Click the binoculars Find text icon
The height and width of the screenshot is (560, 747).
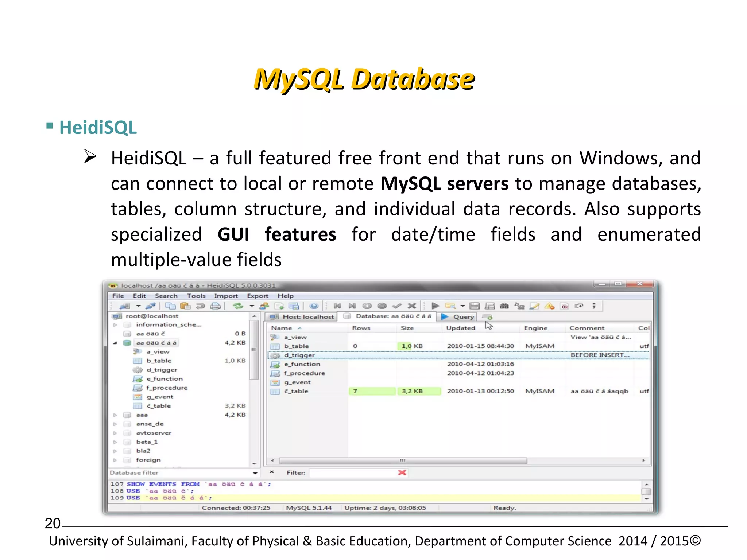pos(504,306)
